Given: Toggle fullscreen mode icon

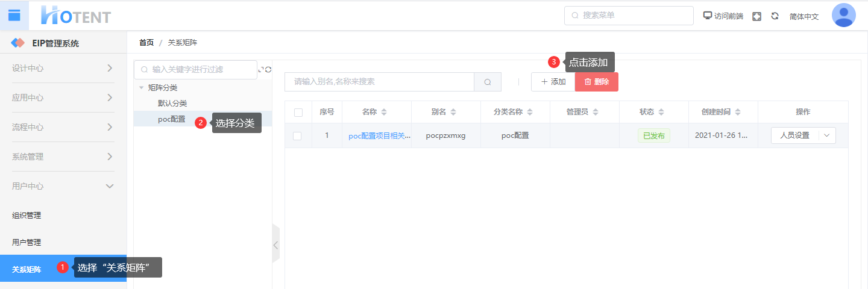Looking at the screenshot, I should (x=757, y=16).
